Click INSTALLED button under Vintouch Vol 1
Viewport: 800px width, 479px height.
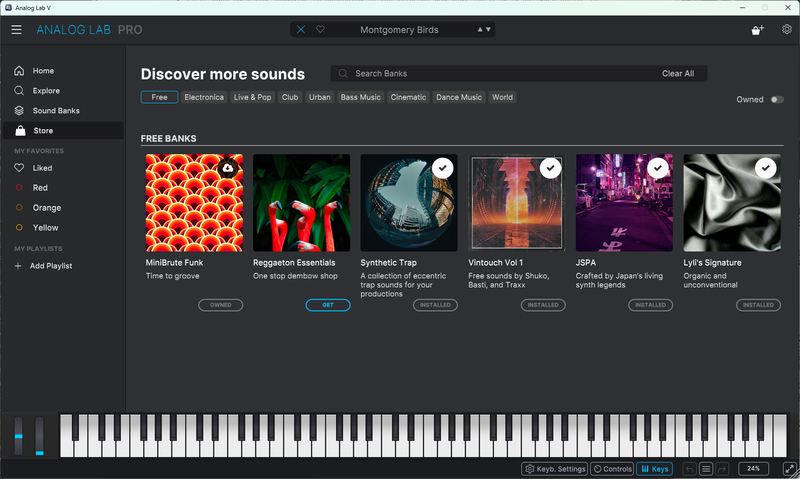(543, 305)
